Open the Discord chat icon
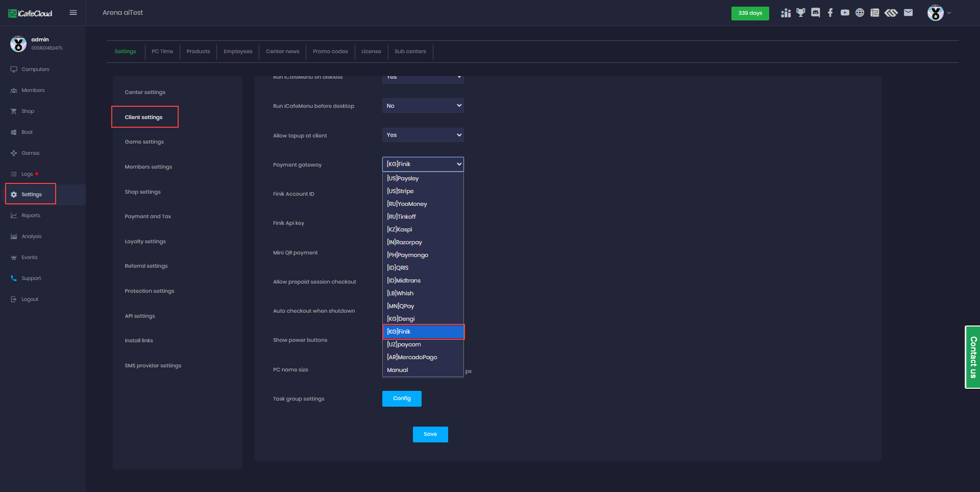This screenshot has height=492, width=980. pyautogui.click(x=815, y=13)
